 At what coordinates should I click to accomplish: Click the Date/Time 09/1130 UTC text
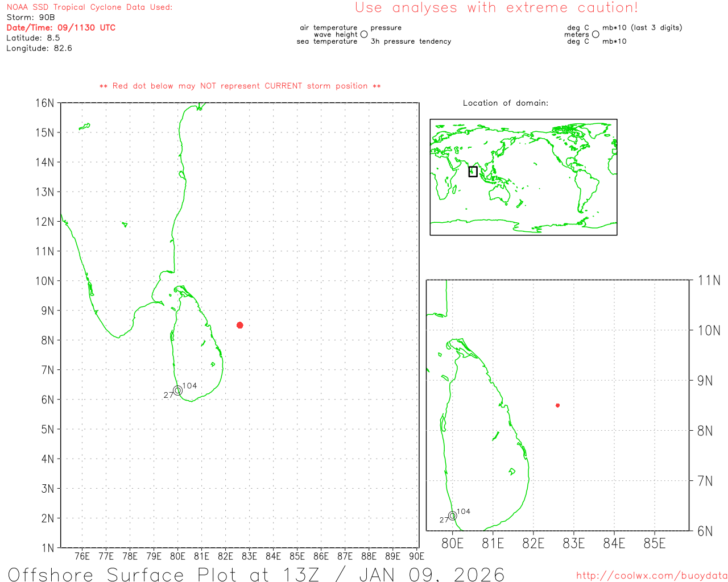[x=61, y=27]
